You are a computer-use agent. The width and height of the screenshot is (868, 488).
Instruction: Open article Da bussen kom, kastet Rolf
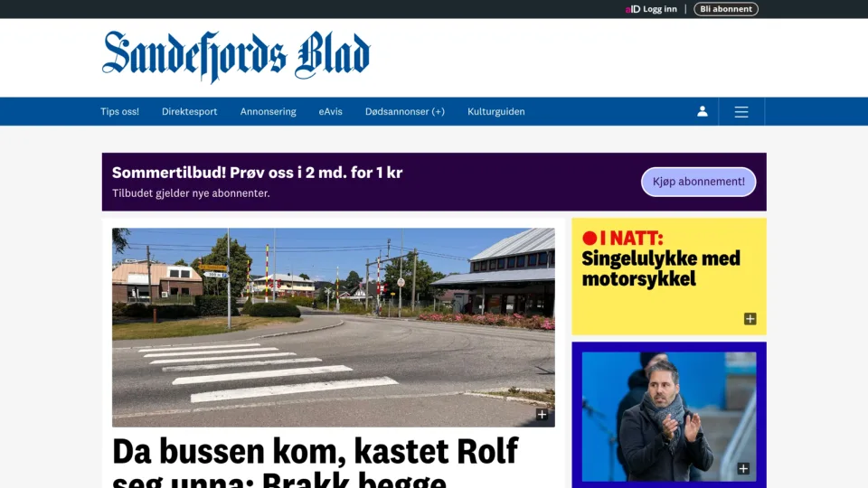click(316, 462)
